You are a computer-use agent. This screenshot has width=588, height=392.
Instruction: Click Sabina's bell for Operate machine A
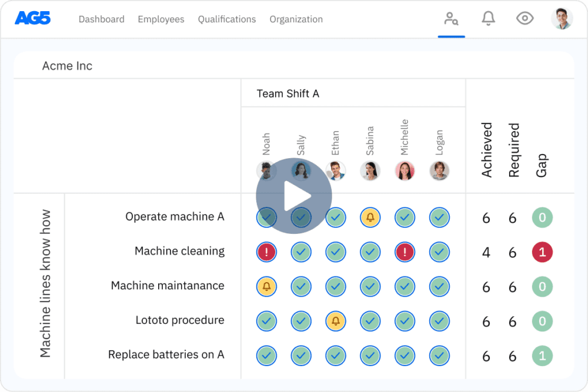tap(370, 217)
